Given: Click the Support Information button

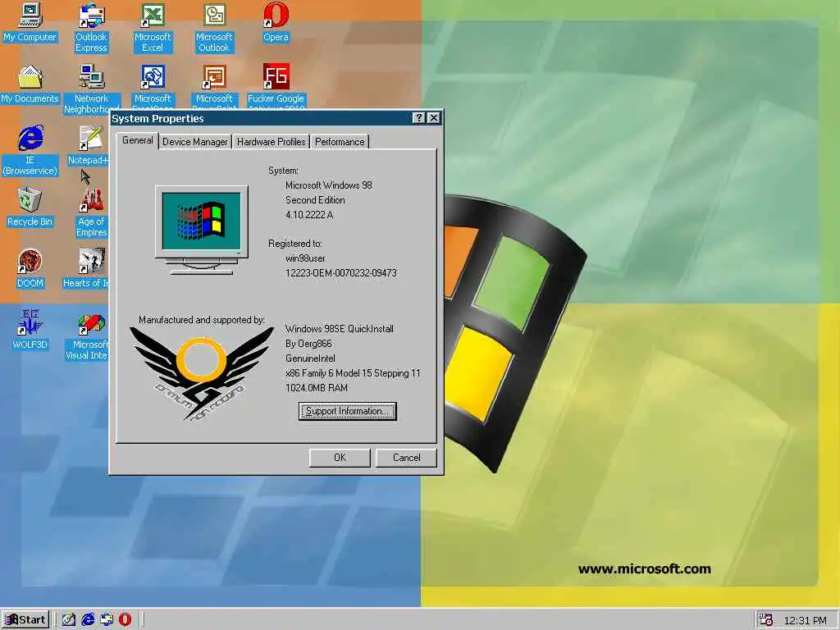Looking at the screenshot, I should click(347, 411).
